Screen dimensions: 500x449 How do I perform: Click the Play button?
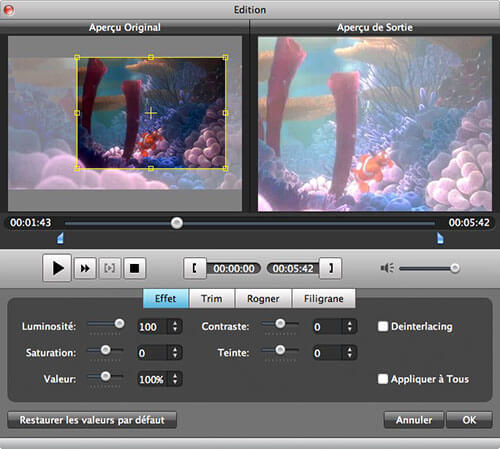[x=57, y=268]
